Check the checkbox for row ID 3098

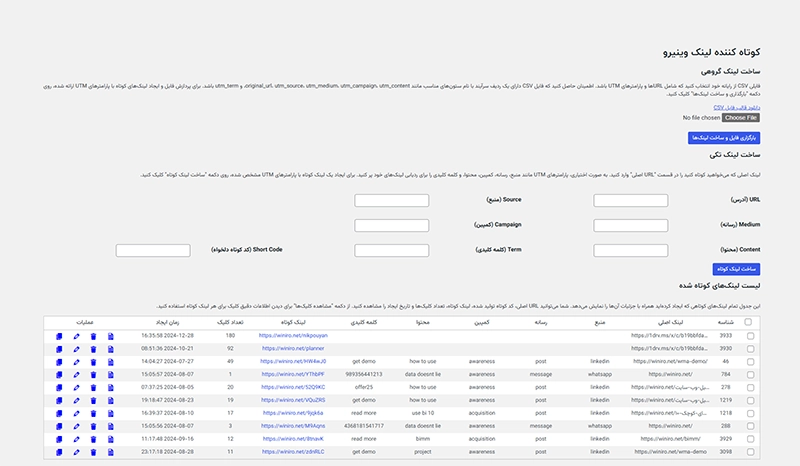point(751,452)
